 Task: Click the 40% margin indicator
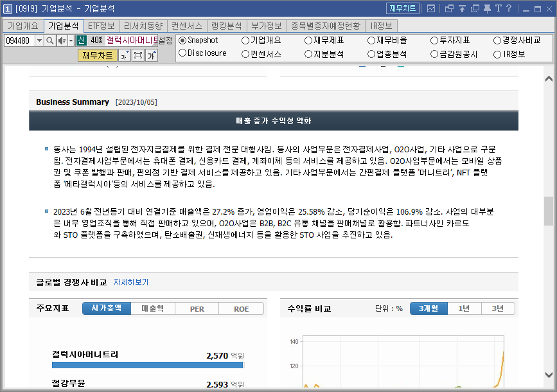click(x=96, y=40)
